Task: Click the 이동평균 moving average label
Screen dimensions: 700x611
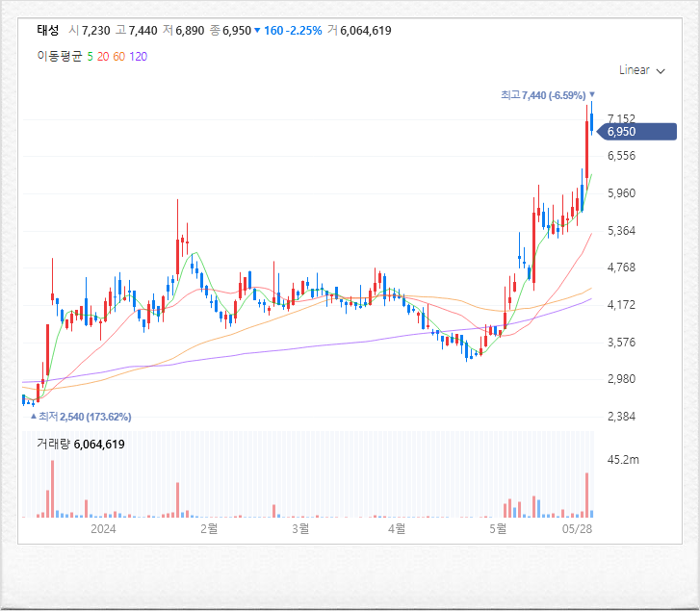Action: click(60, 56)
